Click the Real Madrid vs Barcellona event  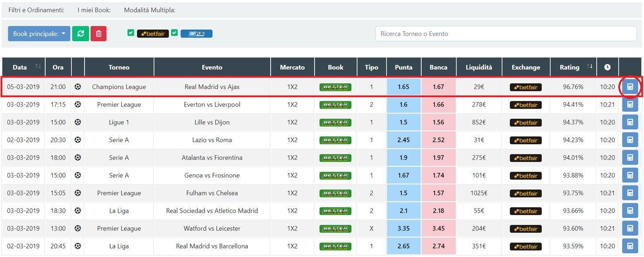tap(212, 246)
